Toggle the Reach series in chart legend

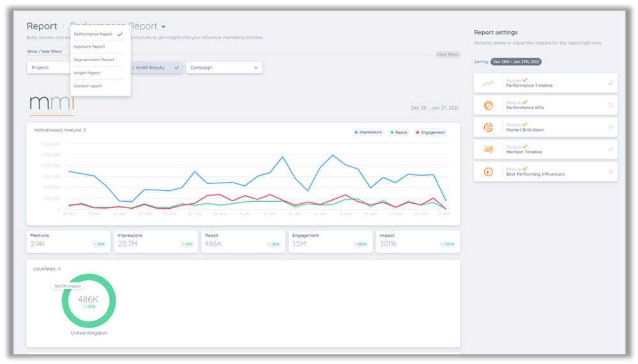point(399,132)
